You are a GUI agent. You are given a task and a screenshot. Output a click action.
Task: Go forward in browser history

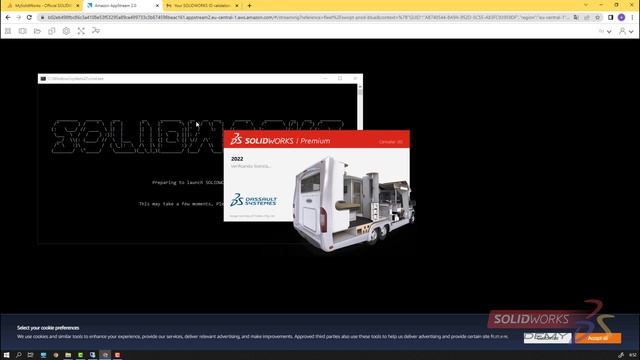pyautogui.click(x=19, y=18)
